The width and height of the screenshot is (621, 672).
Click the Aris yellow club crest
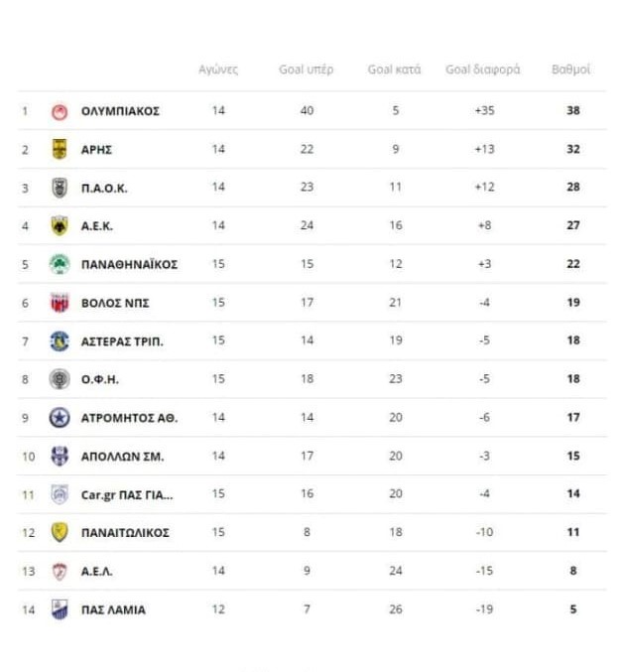[x=60, y=149]
